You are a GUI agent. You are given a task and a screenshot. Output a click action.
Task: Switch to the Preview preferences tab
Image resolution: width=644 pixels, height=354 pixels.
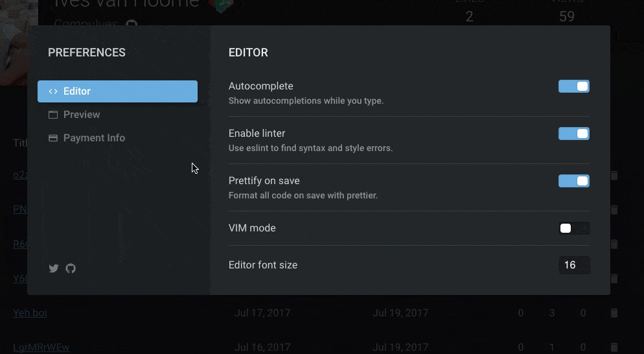tap(82, 115)
